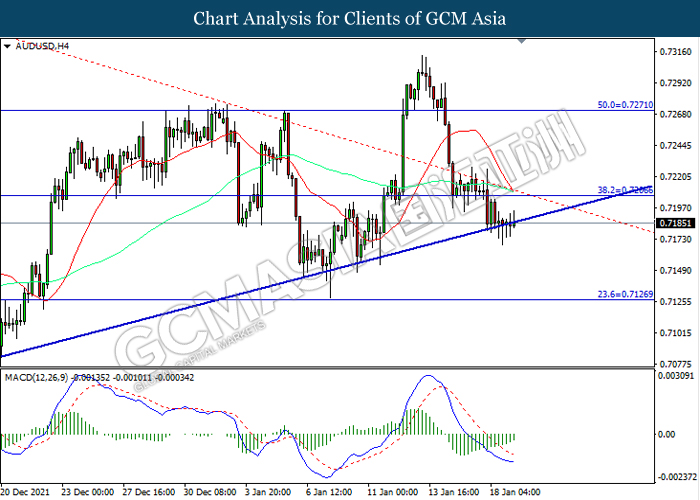Click price scale value 0.72445
The image size is (700, 500).
[675, 146]
